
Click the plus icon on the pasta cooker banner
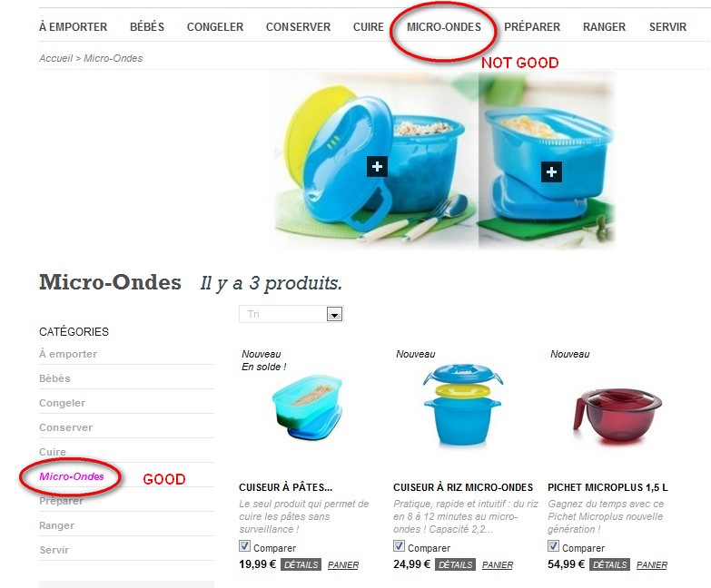click(551, 172)
